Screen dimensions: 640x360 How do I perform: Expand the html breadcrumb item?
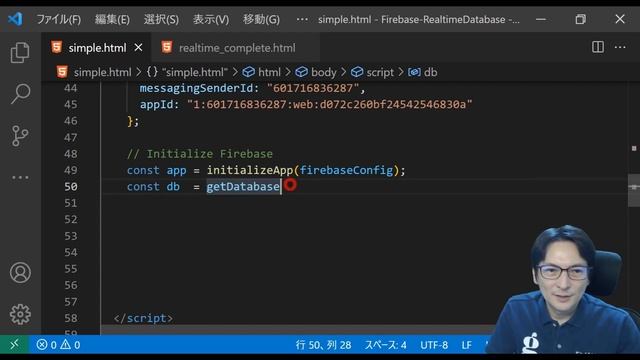click(262, 72)
